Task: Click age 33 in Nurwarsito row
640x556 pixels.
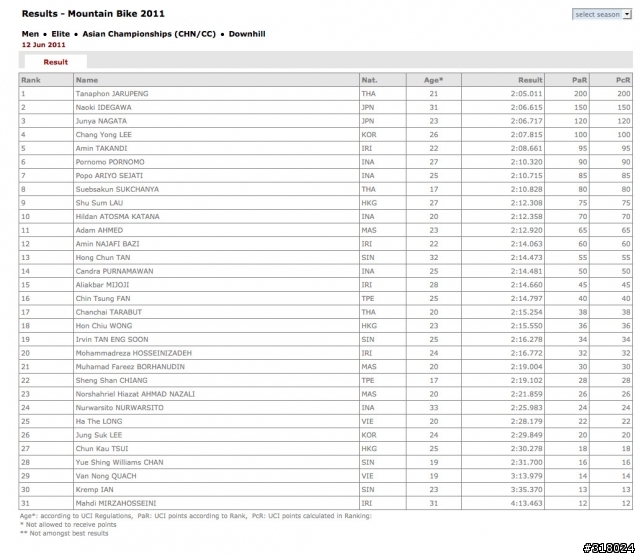Action: tap(433, 408)
